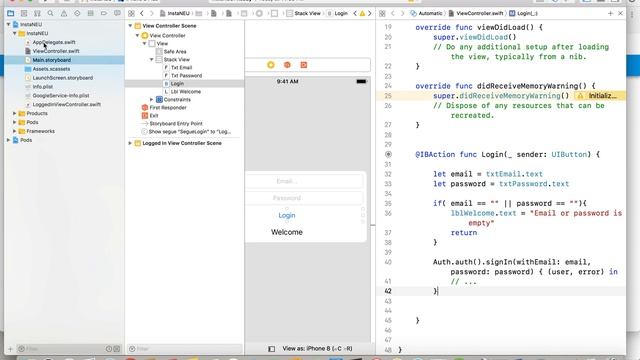This screenshot has height=360, width=640.
Task: Go forward in the assistant editor jump bar
Action: pyautogui.click(x=402, y=13)
